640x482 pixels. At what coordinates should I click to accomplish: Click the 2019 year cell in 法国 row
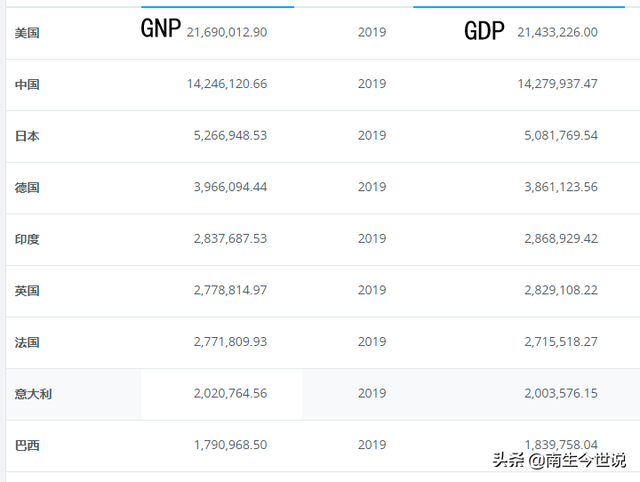371,342
